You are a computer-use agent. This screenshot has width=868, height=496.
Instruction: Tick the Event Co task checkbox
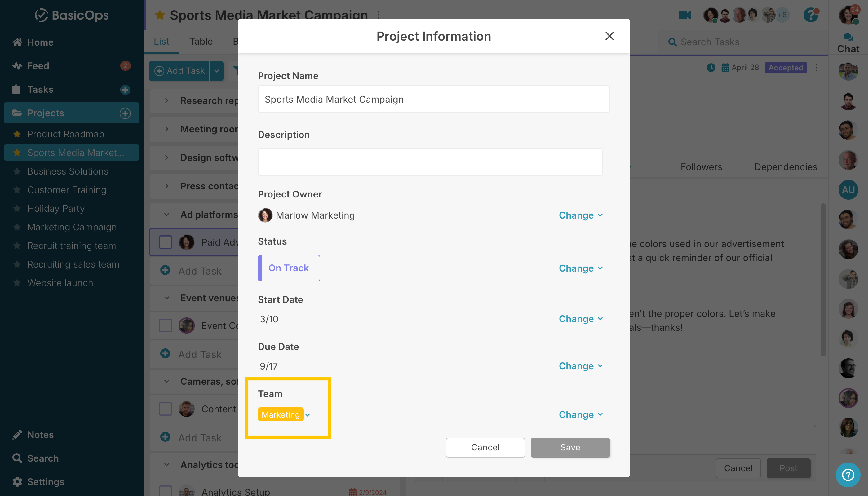point(166,325)
